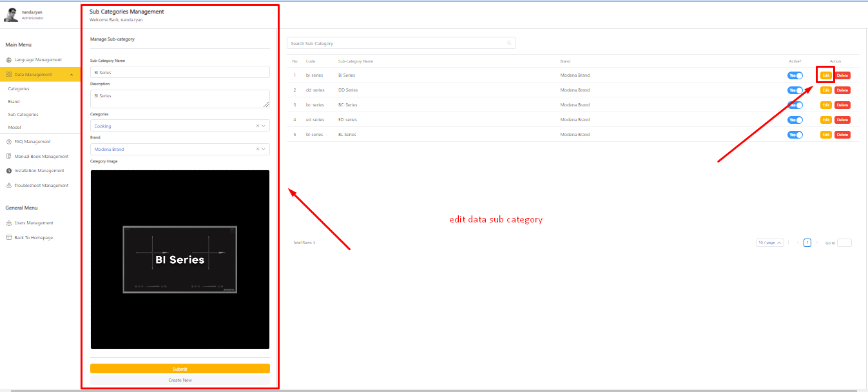Click the Manual Book Management icon
Image resolution: width=868 pixels, height=392 pixels.
point(9,157)
